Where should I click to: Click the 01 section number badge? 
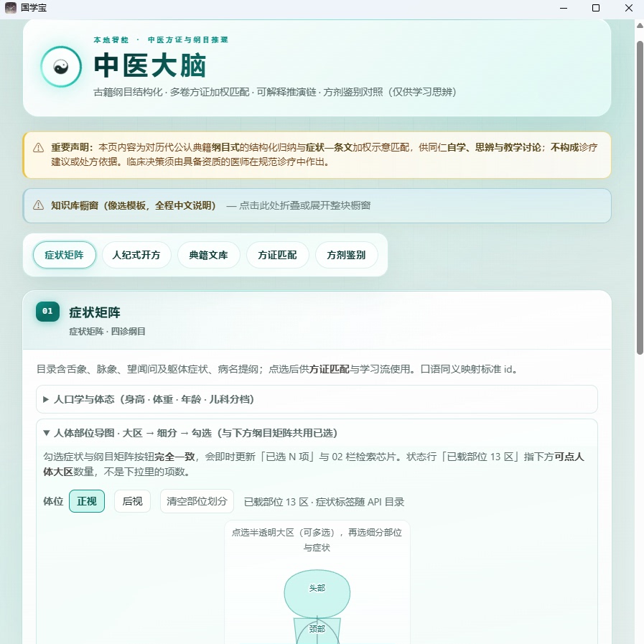(47, 312)
